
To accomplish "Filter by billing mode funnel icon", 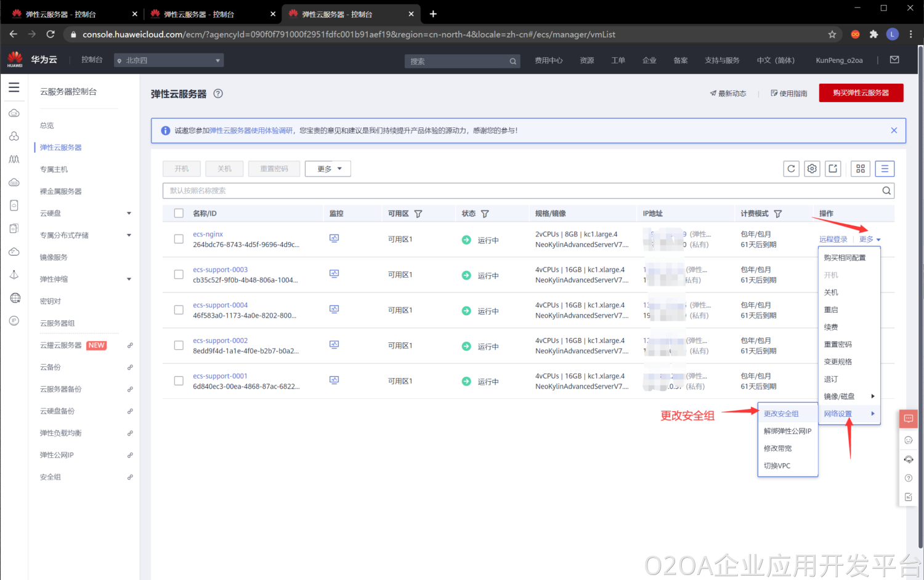I will click(x=778, y=214).
